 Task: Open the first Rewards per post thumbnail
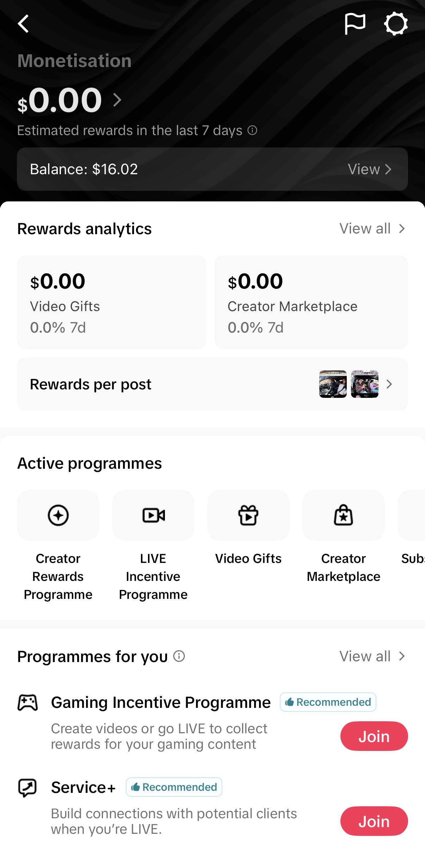pos(333,384)
